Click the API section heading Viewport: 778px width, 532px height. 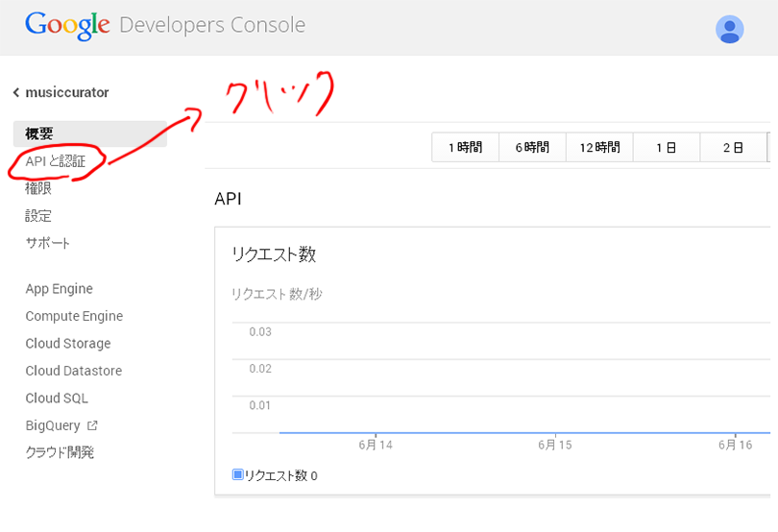coord(229,199)
